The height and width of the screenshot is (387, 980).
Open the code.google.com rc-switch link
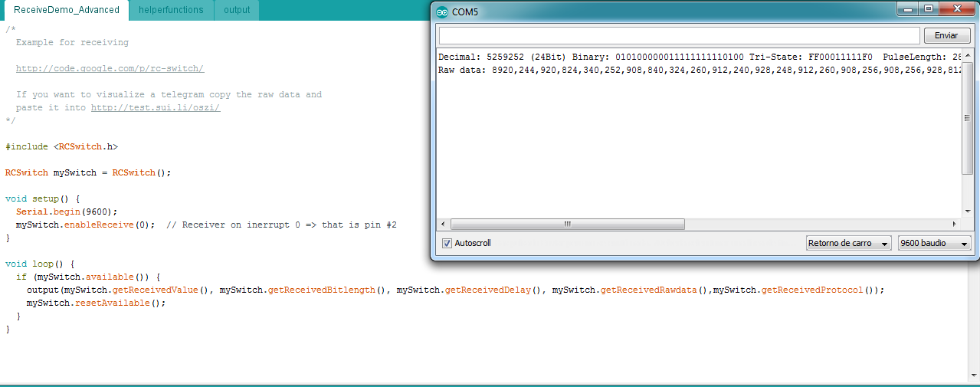(110, 69)
